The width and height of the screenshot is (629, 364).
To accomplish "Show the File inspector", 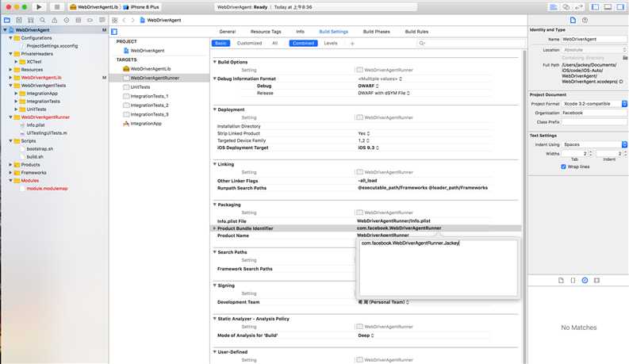I will click(573, 20).
